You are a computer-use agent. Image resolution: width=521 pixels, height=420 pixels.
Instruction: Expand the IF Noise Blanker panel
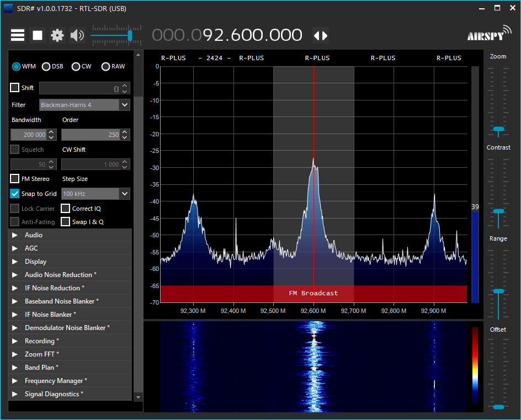tap(70, 315)
